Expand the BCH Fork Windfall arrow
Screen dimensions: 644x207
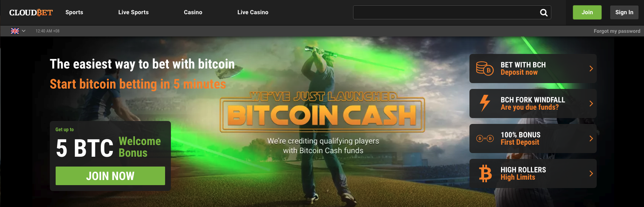[591, 103]
